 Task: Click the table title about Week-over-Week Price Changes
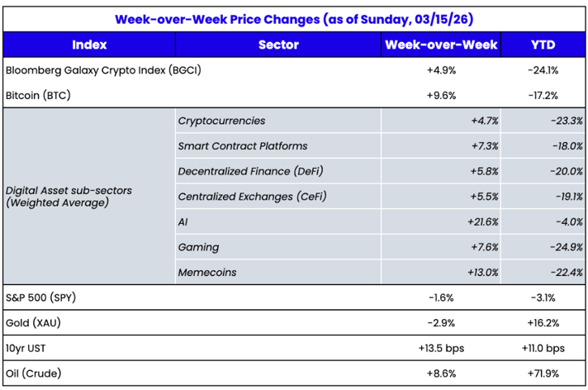click(x=294, y=18)
